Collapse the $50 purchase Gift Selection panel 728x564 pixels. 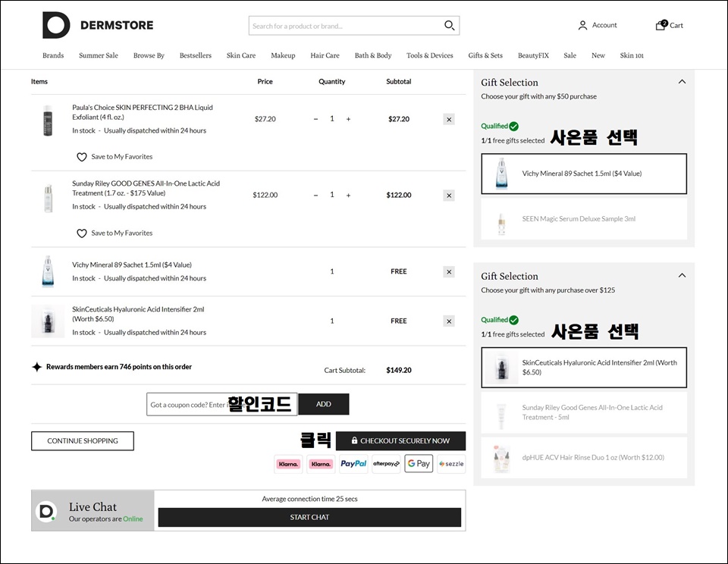coord(682,82)
